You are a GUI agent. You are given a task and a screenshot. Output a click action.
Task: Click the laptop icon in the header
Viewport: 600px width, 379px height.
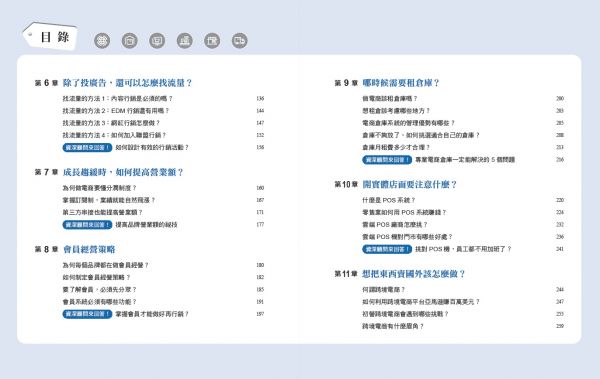[184, 40]
